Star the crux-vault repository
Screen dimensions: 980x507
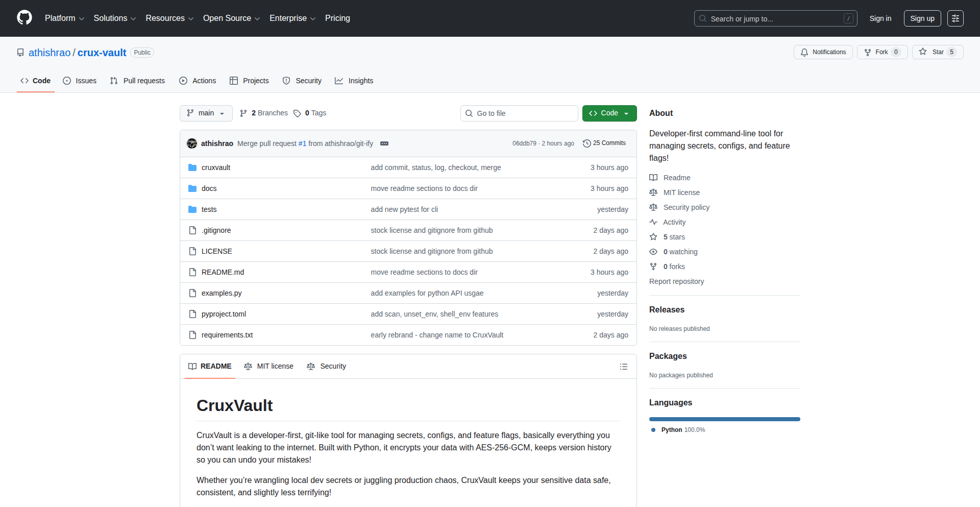click(x=938, y=52)
